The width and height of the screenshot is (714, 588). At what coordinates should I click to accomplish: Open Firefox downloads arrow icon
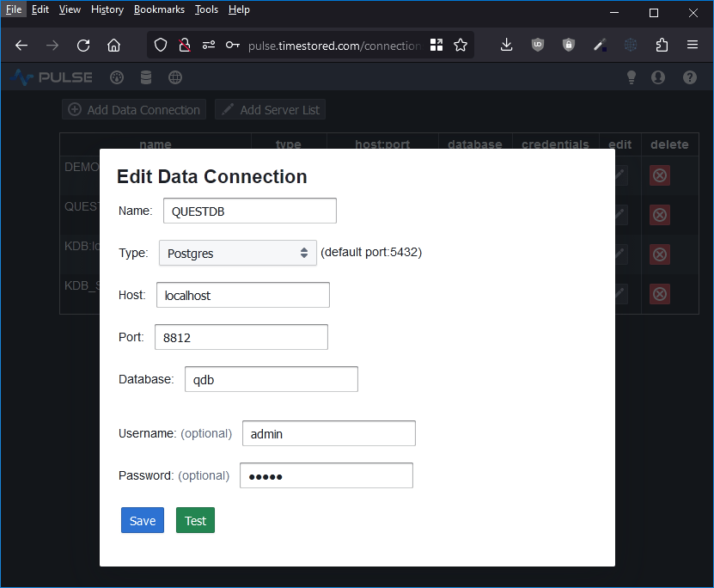(507, 46)
